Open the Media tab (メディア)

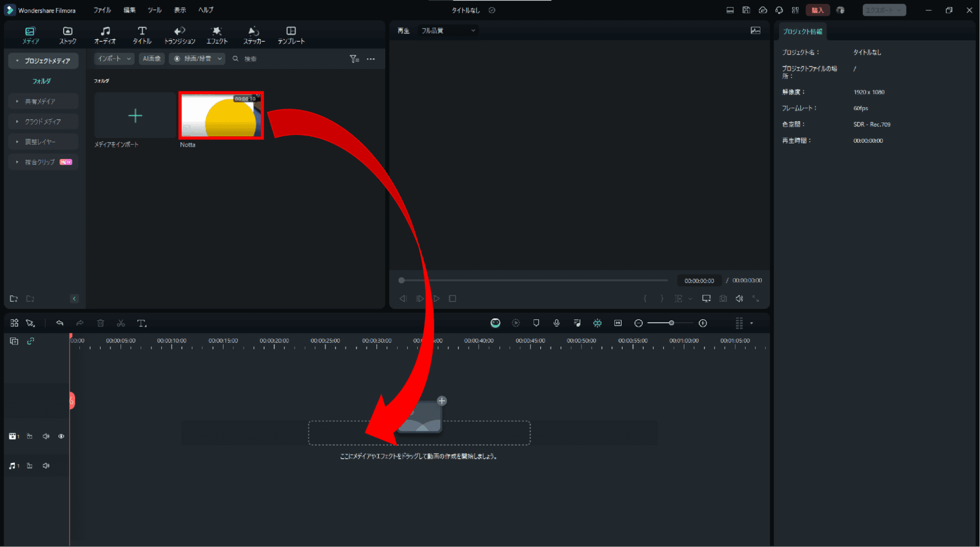(x=30, y=35)
